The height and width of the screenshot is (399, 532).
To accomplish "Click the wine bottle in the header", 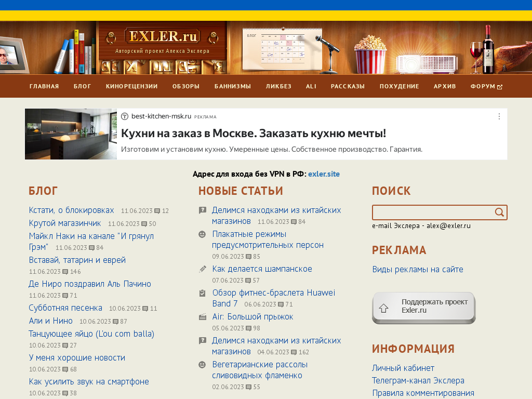I will [488, 49].
